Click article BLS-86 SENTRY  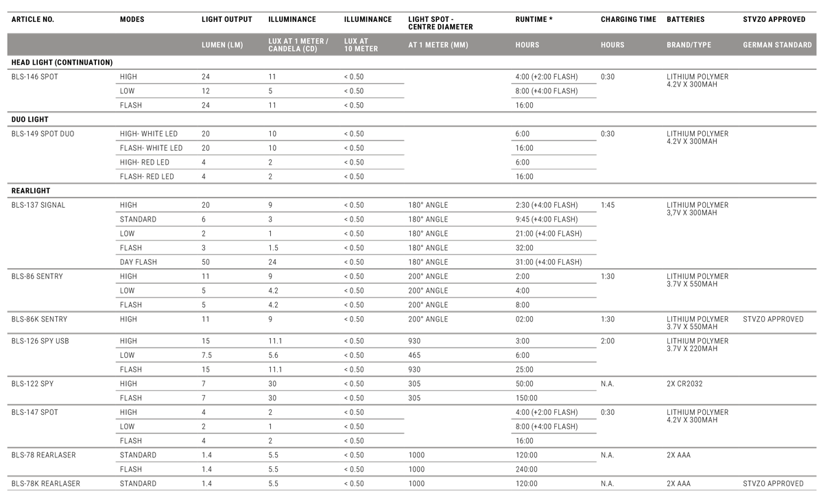pyautogui.click(x=37, y=276)
